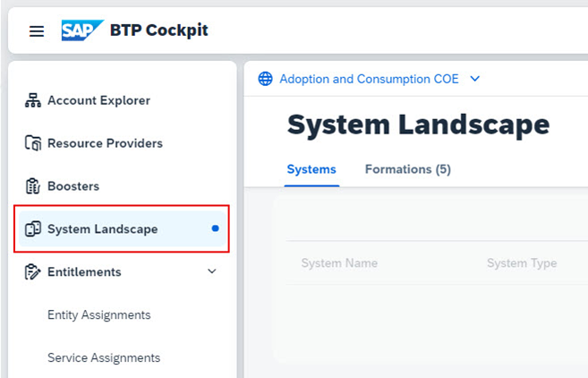Click the BTP Cockpit title
588x378 pixels.
(158, 31)
